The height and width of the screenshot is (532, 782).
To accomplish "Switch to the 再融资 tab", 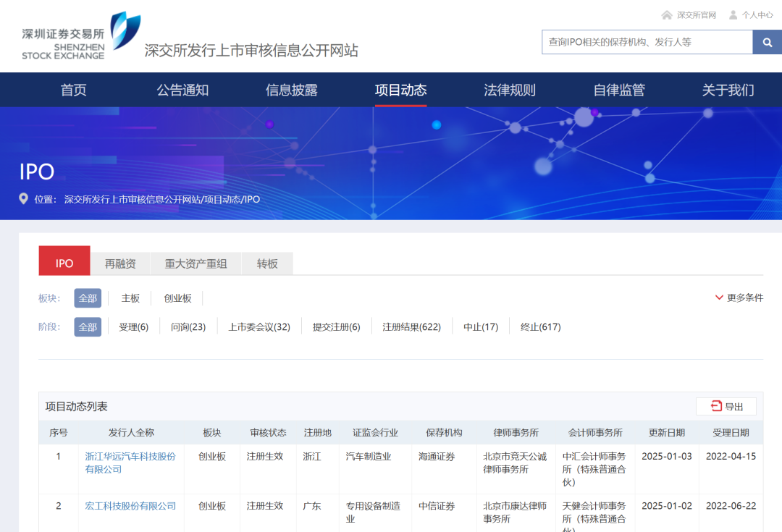I will click(x=120, y=263).
